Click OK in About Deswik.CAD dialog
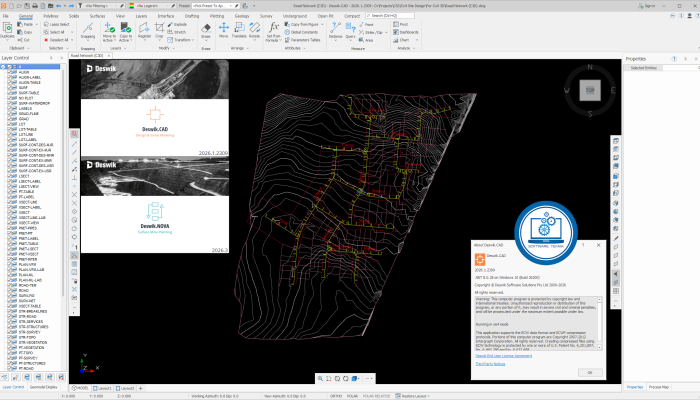Viewport: 700px width, 400px height. tap(590, 372)
